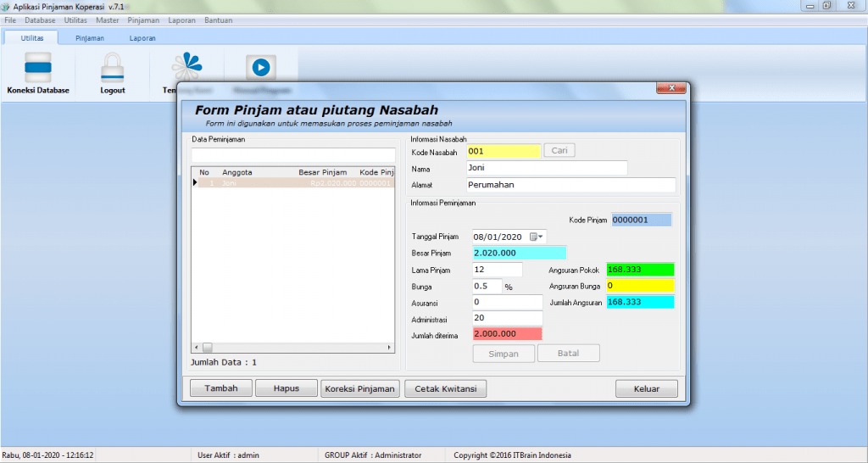The width and height of the screenshot is (868, 463).
Task: Open the Bantuan menu
Action: pyautogui.click(x=218, y=20)
